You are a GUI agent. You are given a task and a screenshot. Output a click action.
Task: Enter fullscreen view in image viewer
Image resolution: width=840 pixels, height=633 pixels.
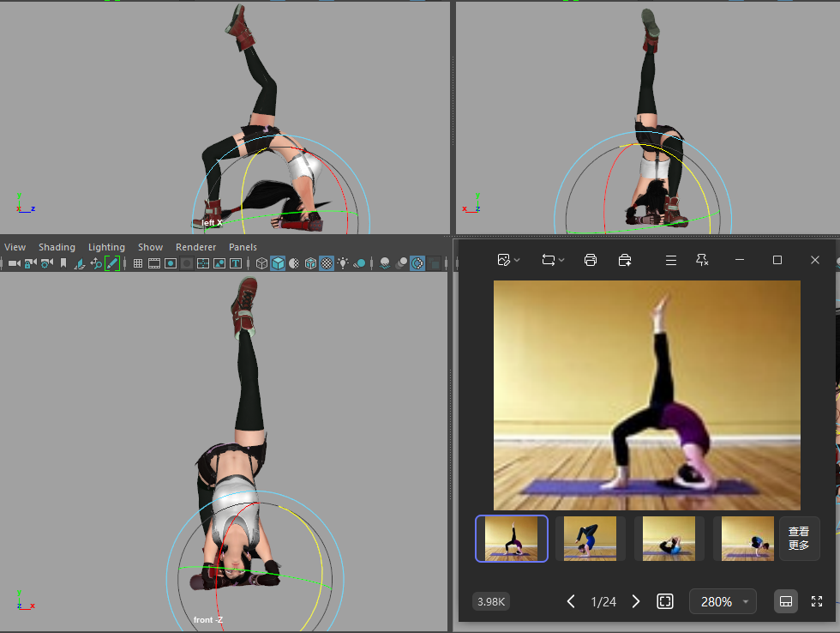(x=816, y=601)
